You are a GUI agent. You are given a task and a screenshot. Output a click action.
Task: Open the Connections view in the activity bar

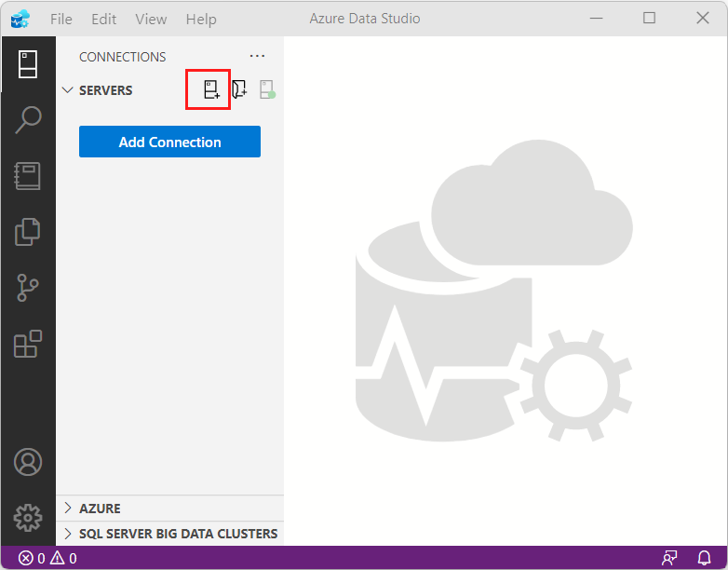[28, 64]
